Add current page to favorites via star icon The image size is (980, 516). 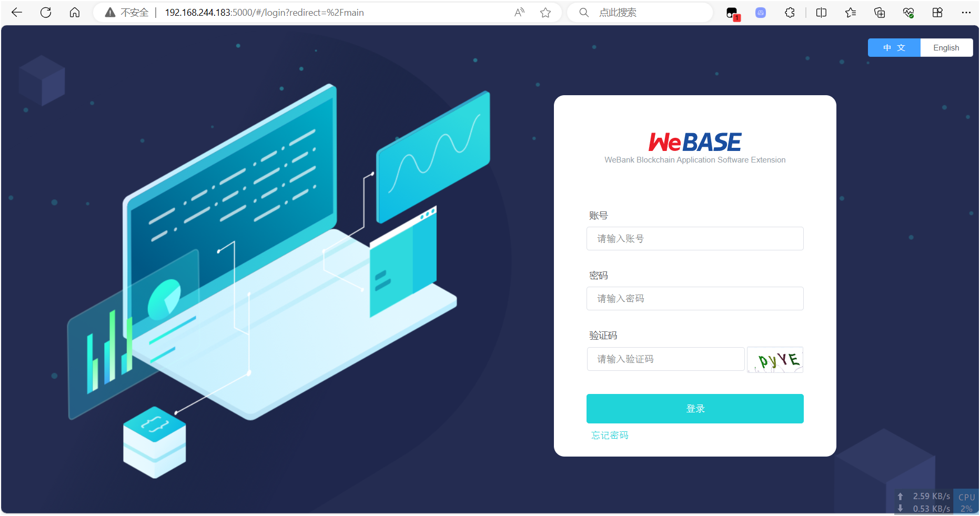[x=545, y=12]
